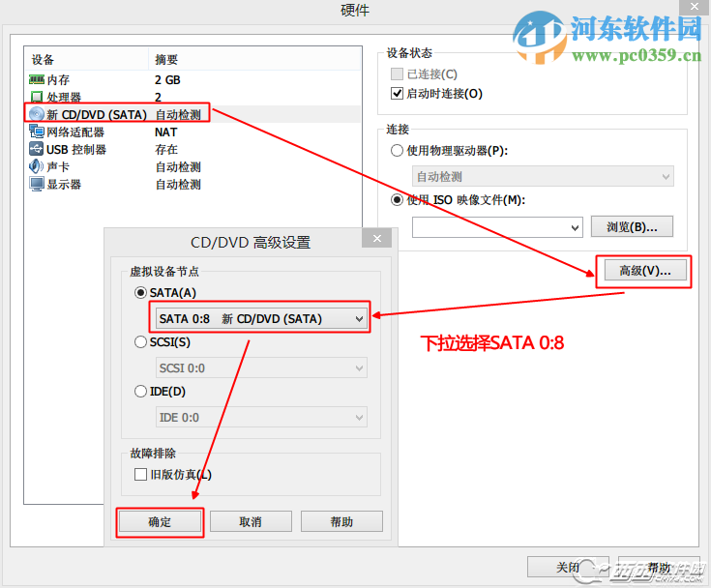Click 帮助 in CD/DVD advanced dialog
The image size is (711, 588).
341,522
